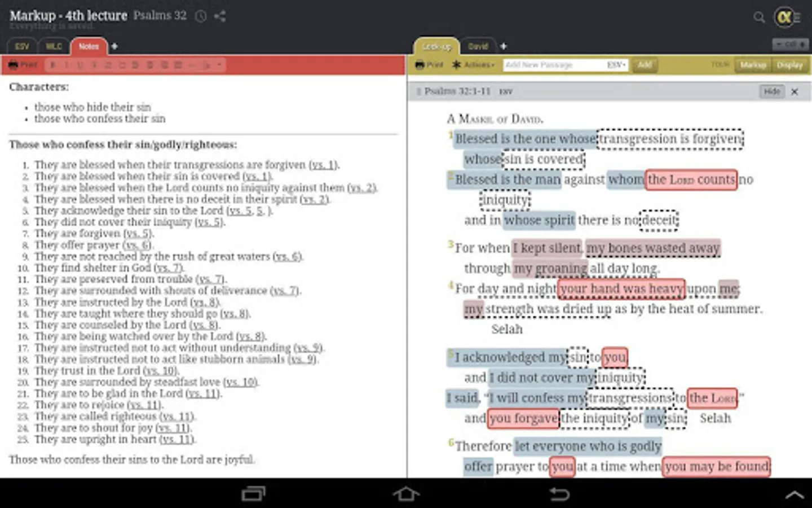Grab the drag handle beside Psalms 32:1-11
812x508 pixels.
[418, 91]
